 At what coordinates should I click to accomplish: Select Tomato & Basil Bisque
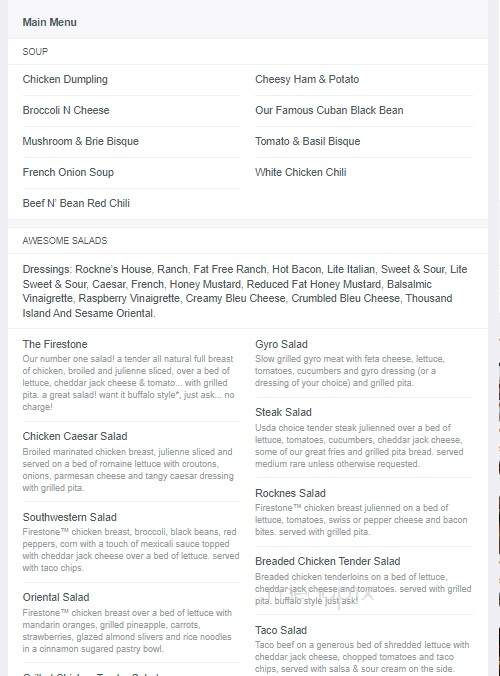307,141
